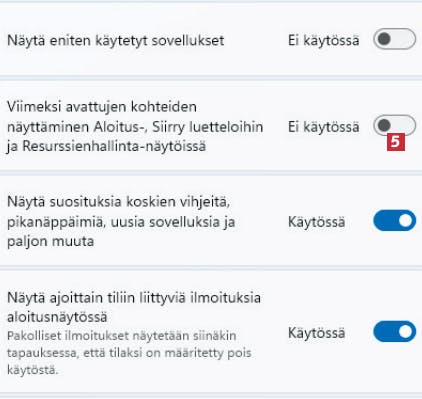Click the Pakolliset ilmoitukset näytetään description line
Viewport: 422px width, 399px height.
[x=121, y=336]
